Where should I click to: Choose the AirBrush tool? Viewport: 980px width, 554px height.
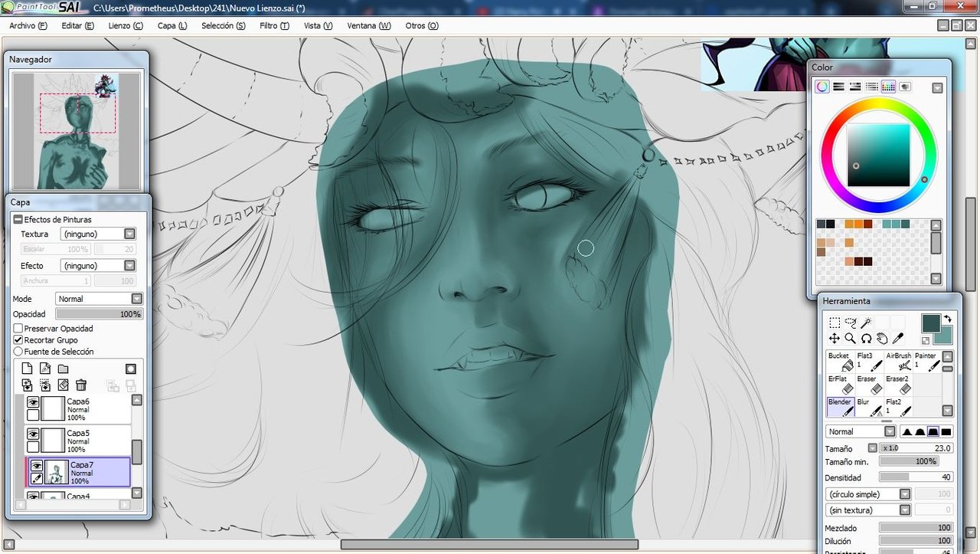(899, 362)
